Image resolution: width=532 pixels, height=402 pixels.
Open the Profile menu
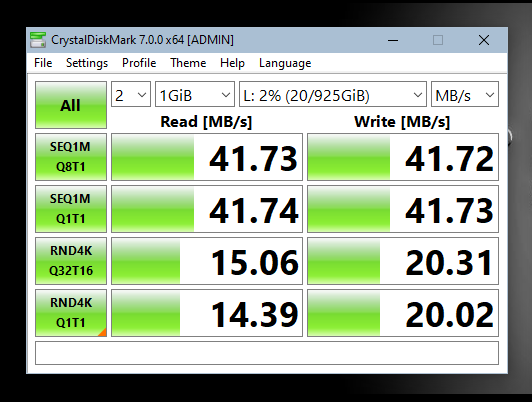tap(139, 63)
